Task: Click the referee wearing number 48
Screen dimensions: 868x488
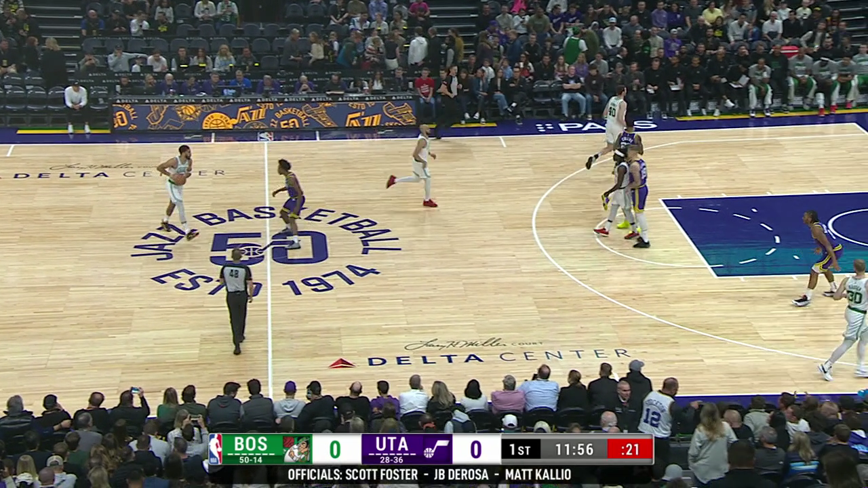Action: (x=237, y=300)
